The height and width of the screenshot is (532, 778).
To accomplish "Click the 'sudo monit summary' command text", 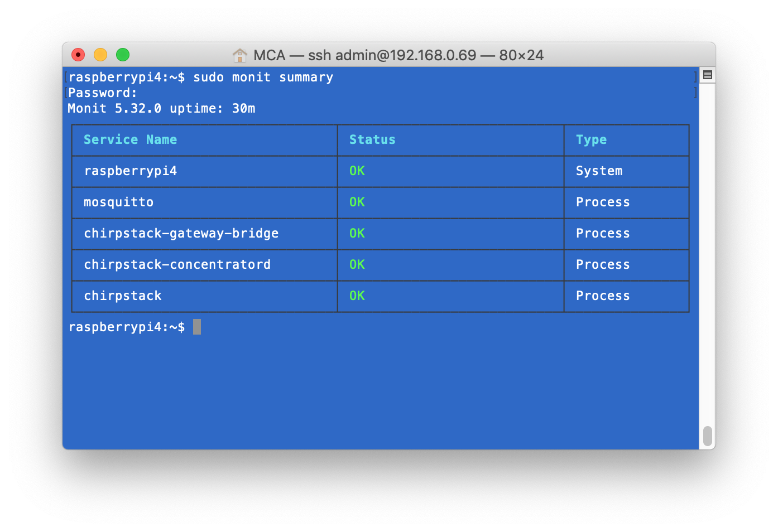I will [x=263, y=78].
